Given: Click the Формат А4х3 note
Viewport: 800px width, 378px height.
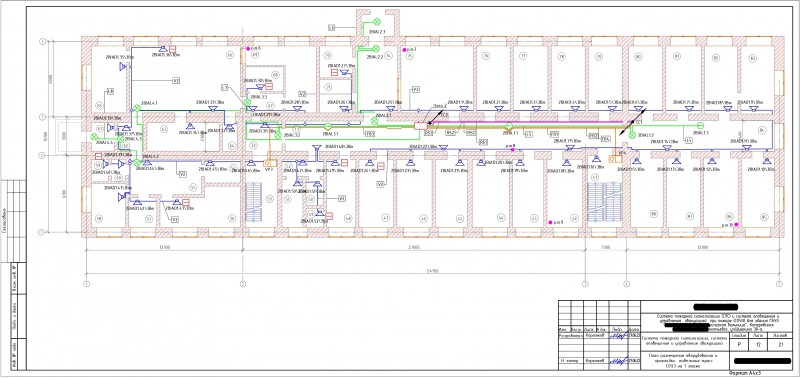Looking at the screenshot, I should pos(745,373).
